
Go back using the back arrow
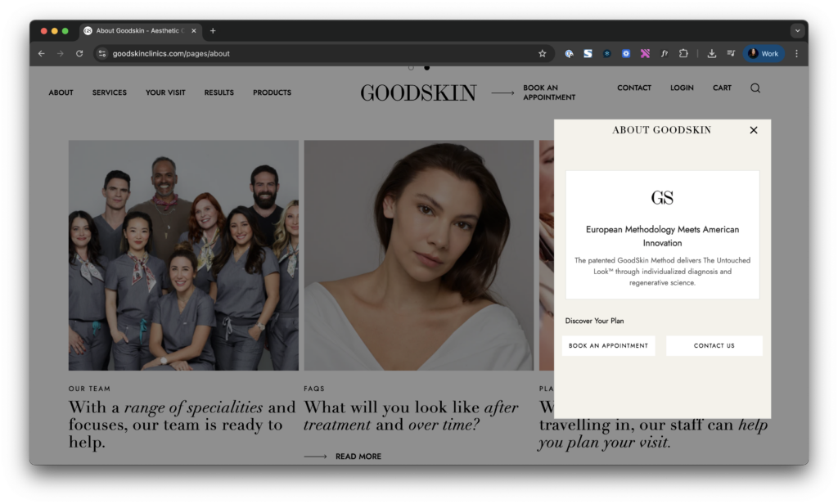click(x=41, y=52)
